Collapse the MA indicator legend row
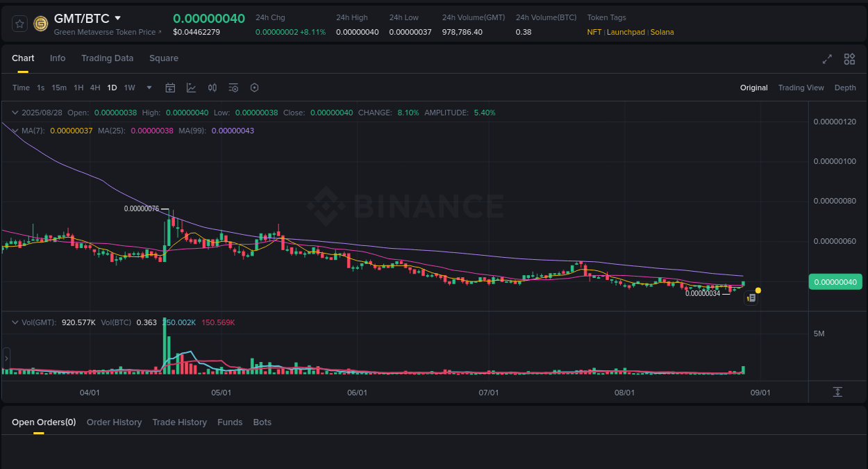The height and width of the screenshot is (469, 868). pos(15,131)
